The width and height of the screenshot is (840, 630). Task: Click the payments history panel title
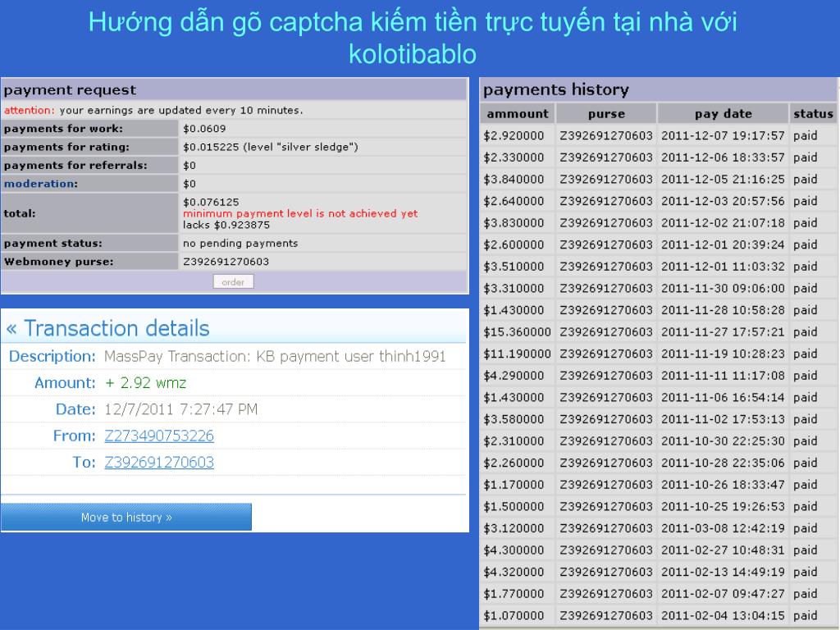(x=555, y=89)
